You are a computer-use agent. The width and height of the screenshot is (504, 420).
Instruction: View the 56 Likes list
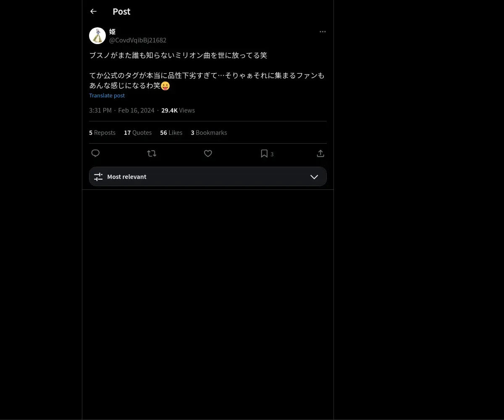(x=171, y=132)
